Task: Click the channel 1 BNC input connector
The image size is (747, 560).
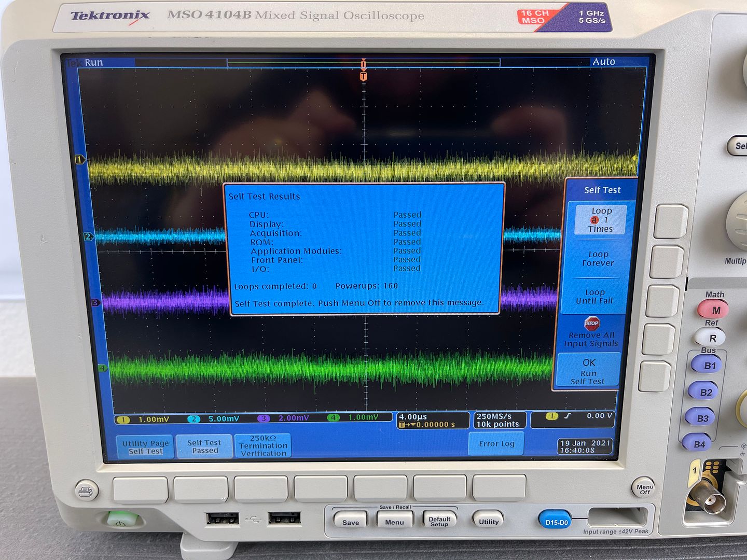Action: click(x=707, y=498)
